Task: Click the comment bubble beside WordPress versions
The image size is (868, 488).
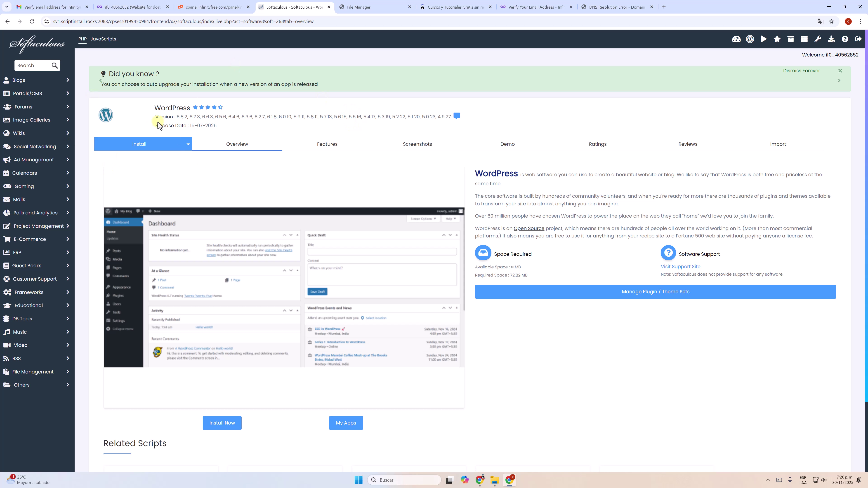Action: [457, 116]
